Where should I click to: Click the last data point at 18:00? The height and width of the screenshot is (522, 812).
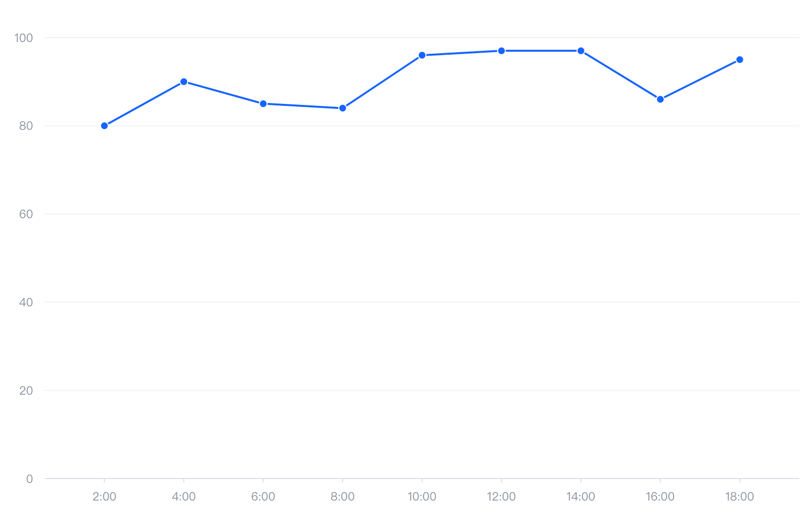coord(740,60)
